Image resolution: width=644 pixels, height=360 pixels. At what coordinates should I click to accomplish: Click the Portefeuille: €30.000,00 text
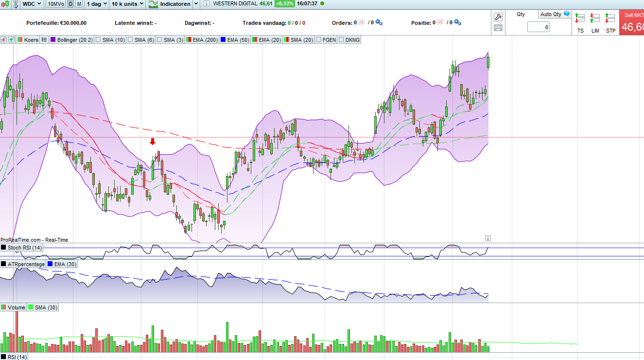56,23
